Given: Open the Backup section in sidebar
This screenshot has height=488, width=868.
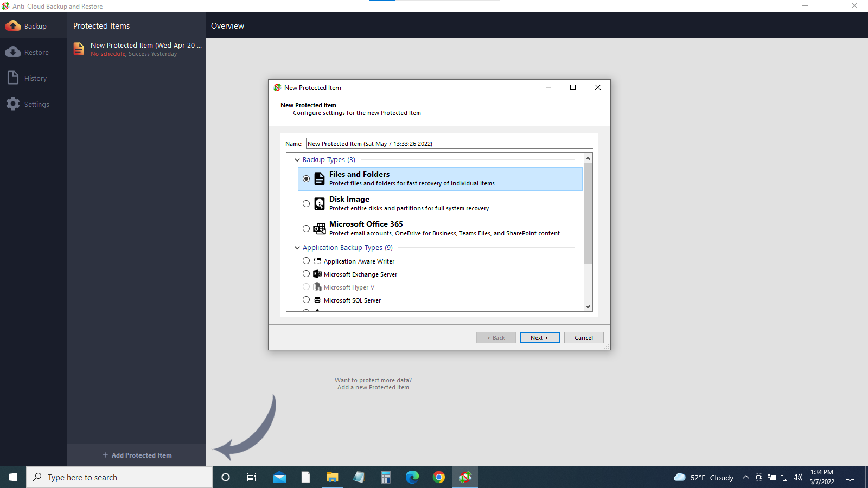Looking at the screenshot, I should click(x=34, y=26).
